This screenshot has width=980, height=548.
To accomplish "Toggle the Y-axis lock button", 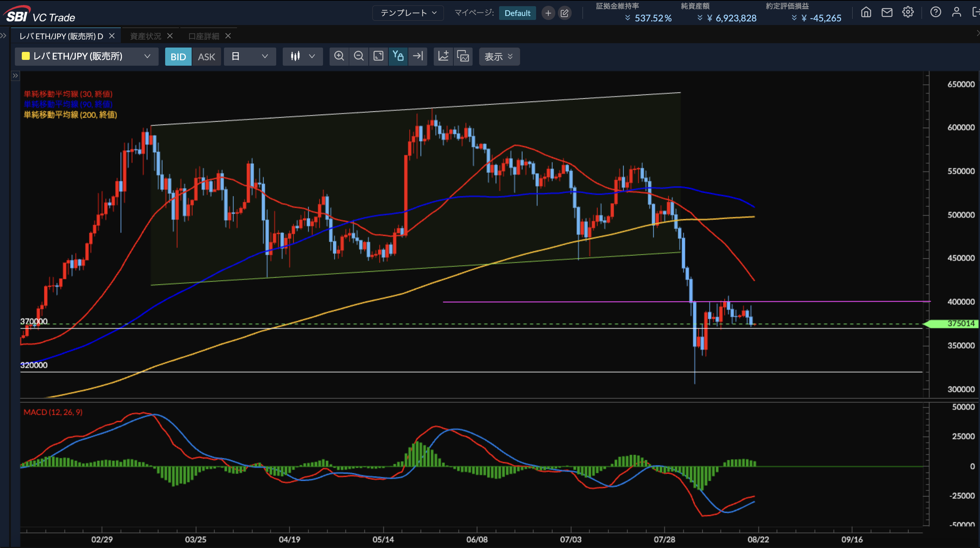I will (x=398, y=56).
